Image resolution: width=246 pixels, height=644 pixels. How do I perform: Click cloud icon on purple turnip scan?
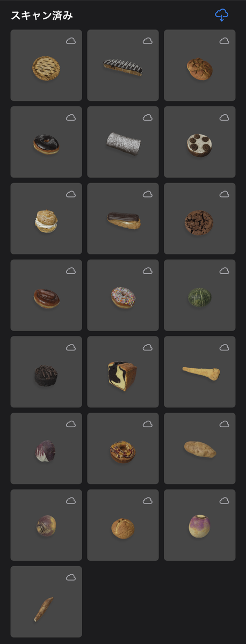pos(225,501)
